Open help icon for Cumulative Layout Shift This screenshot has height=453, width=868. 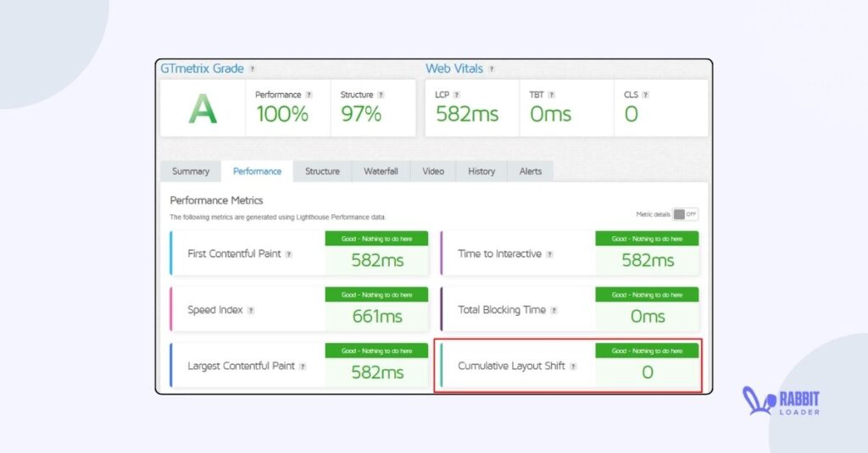[x=574, y=366]
